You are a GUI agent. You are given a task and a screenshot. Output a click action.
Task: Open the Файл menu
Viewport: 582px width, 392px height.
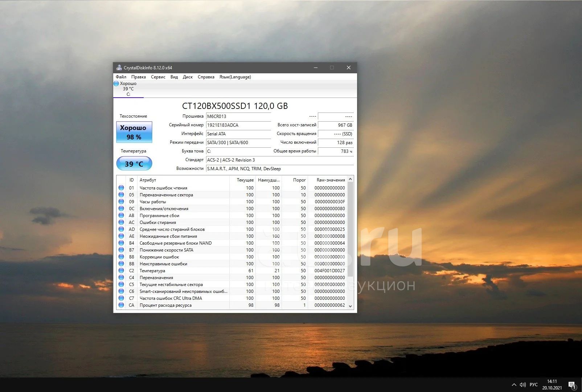pos(121,77)
